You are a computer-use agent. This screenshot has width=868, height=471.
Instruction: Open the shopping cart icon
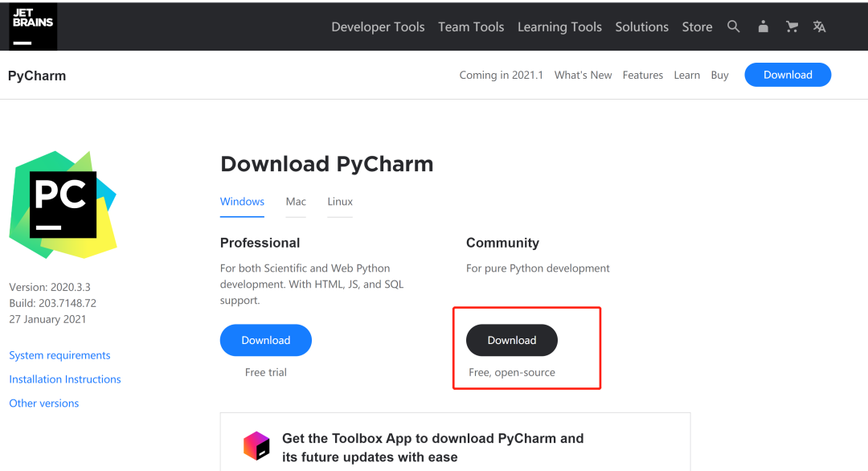tap(792, 27)
